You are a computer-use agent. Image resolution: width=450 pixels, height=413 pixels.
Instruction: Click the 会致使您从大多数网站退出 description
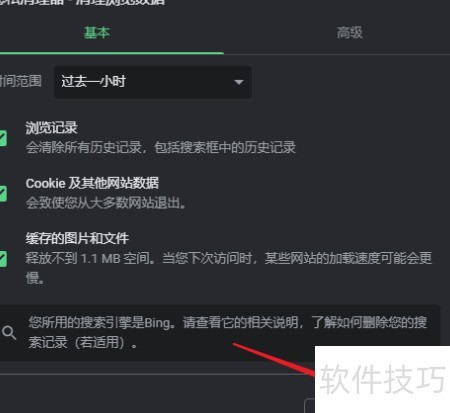click(x=106, y=203)
